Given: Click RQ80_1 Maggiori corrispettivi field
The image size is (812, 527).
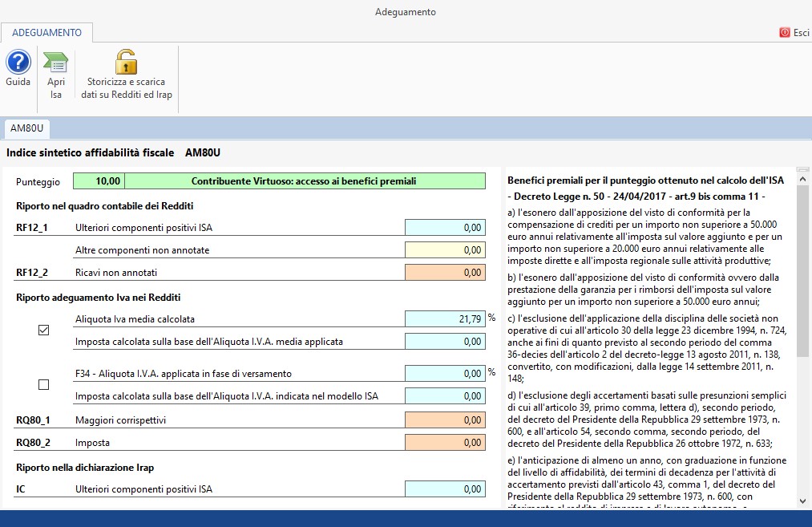Looking at the screenshot, I should point(446,420).
